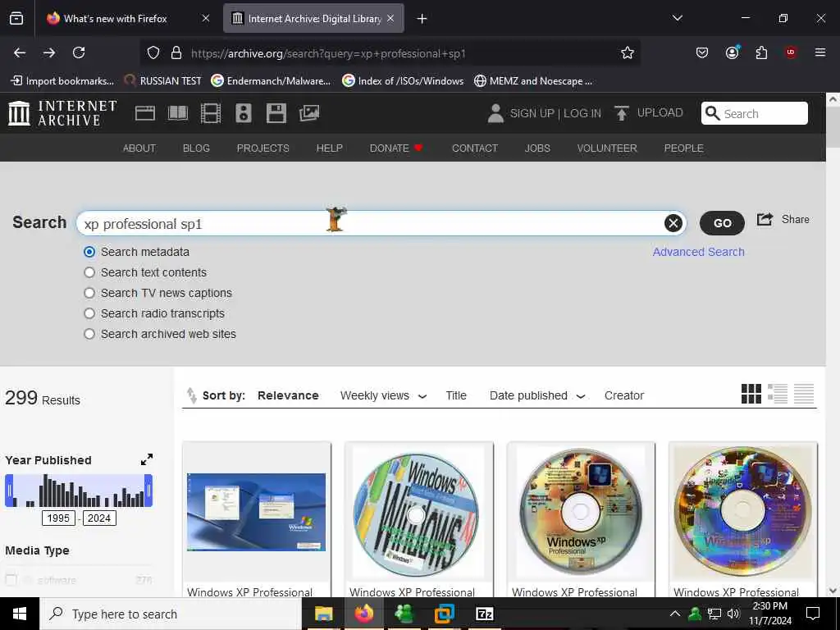Bookmark this page with star icon
Image resolution: width=840 pixels, height=630 pixels.
pos(628,52)
